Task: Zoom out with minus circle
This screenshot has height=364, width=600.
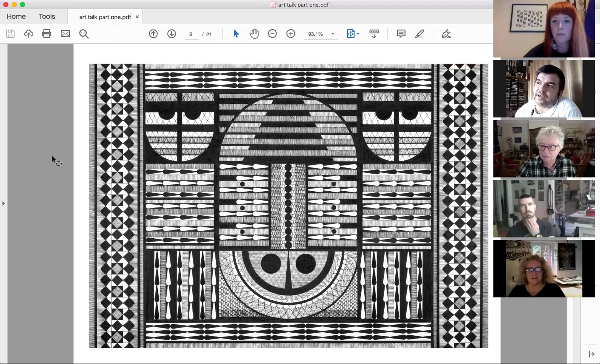Action: click(x=272, y=34)
